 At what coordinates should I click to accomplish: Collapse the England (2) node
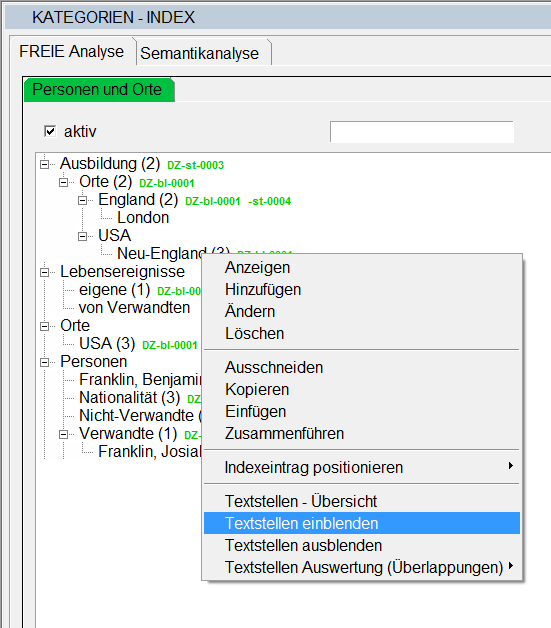[82, 200]
